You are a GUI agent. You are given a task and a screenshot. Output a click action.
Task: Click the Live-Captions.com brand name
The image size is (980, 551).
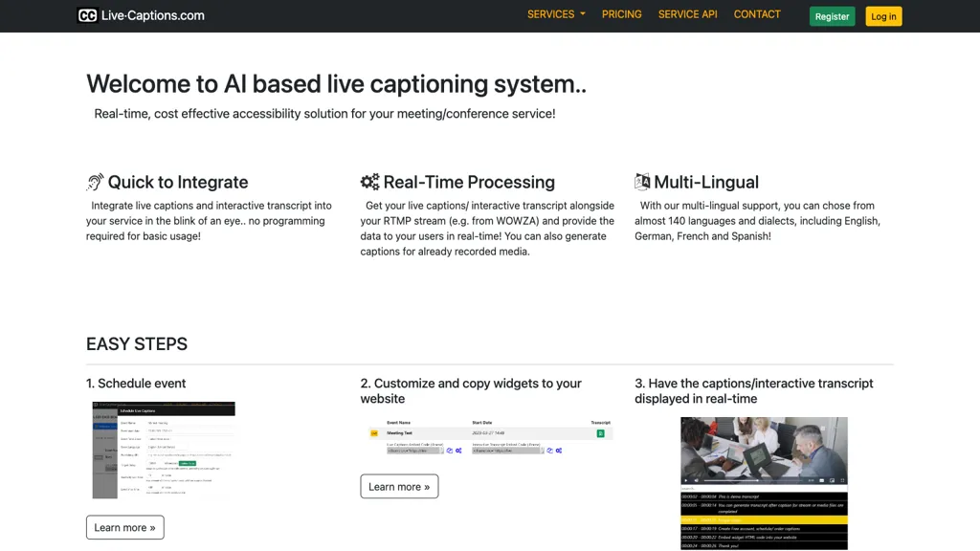point(152,15)
